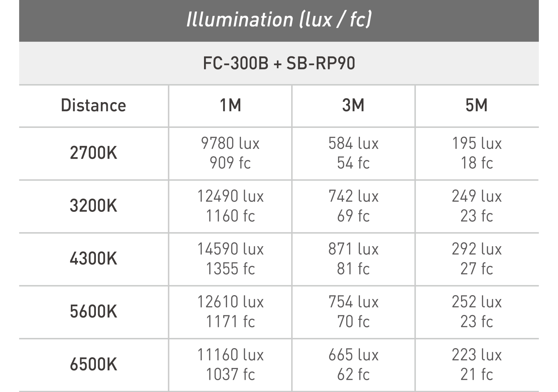
Task: Select the FC-300B + SB-RP90 title row
Action: point(279,63)
